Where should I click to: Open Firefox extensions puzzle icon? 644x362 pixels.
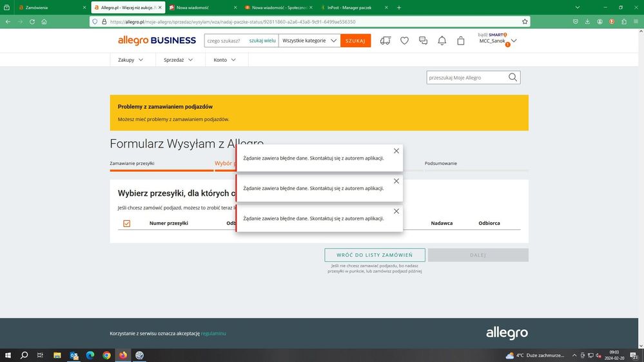click(x=624, y=21)
